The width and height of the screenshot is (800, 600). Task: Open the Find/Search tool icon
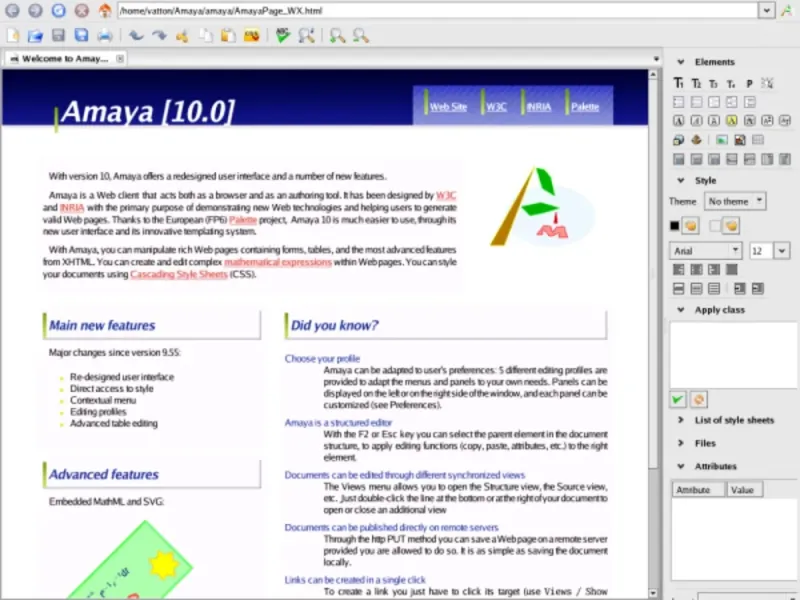[x=306, y=36]
